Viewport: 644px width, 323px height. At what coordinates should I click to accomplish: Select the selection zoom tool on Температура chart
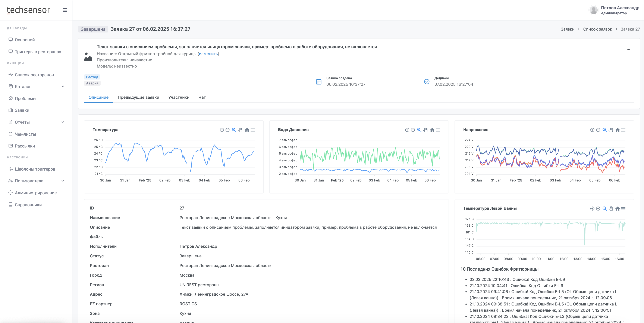234,130
